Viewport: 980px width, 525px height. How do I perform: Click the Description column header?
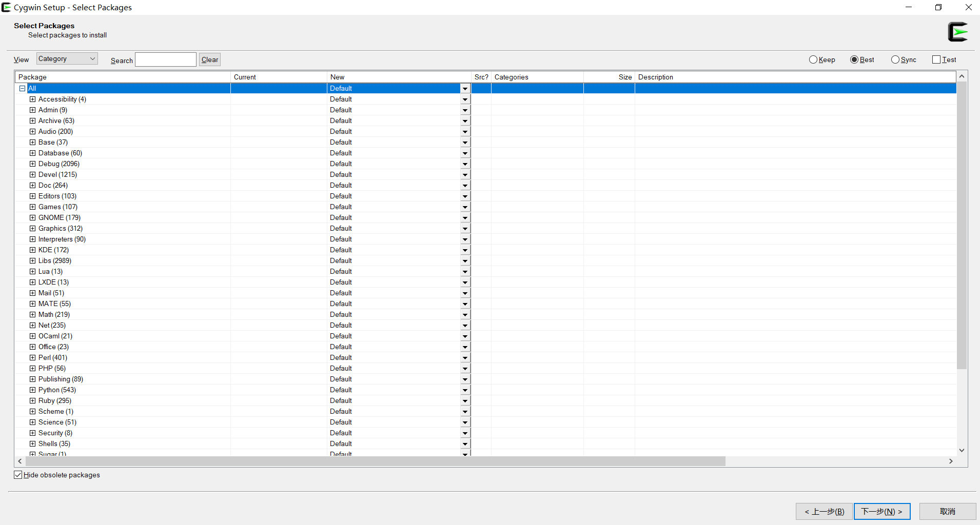(x=795, y=77)
